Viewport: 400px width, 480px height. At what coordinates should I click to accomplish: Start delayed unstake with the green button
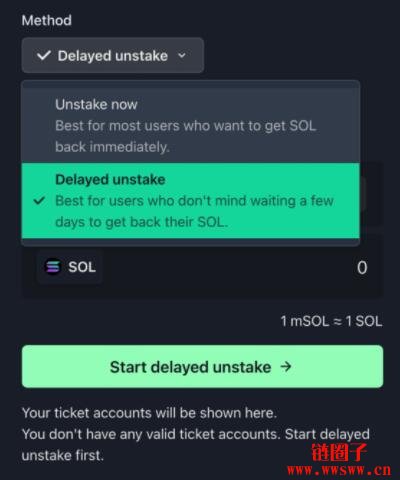pyautogui.click(x=202, y=367)
